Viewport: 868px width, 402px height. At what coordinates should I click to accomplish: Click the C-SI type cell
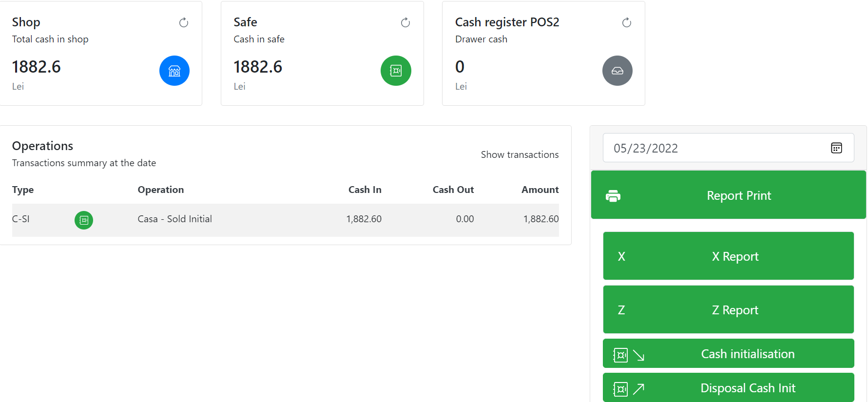(x=21, y=219)
